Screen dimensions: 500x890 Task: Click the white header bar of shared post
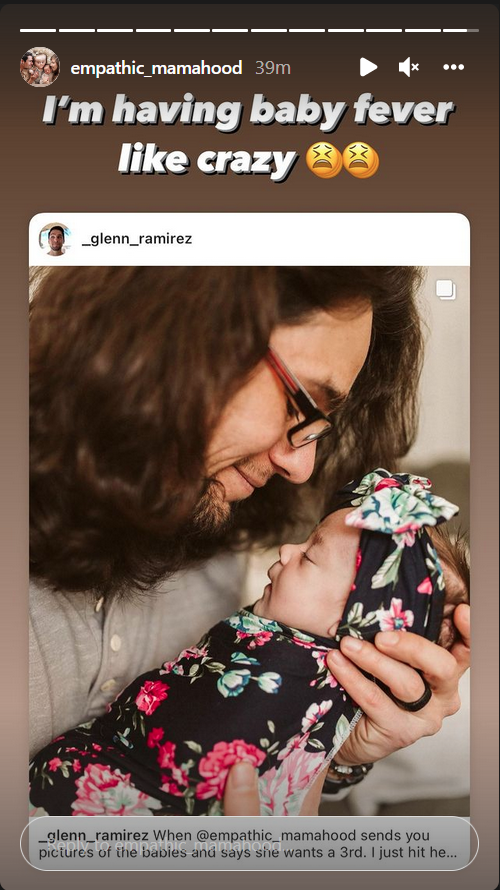coord(249,240)
